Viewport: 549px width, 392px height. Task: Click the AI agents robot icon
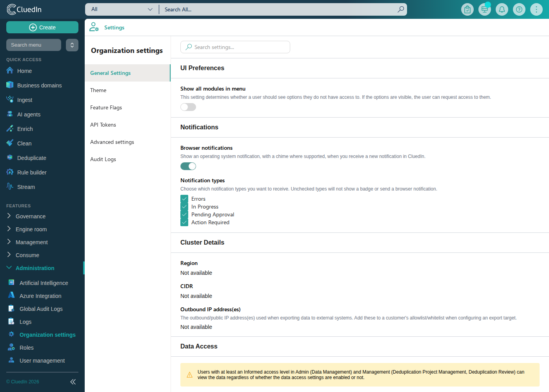pos(10,114)
